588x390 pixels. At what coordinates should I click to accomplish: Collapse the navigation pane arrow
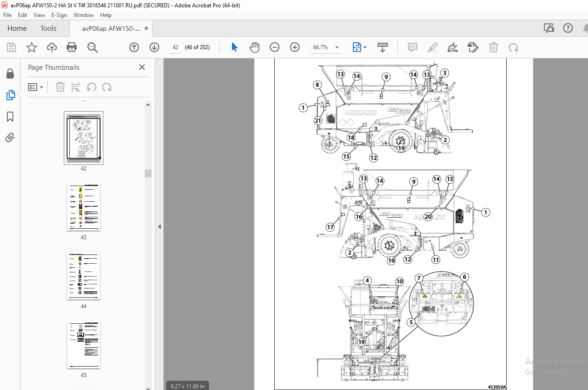point(159,227)
